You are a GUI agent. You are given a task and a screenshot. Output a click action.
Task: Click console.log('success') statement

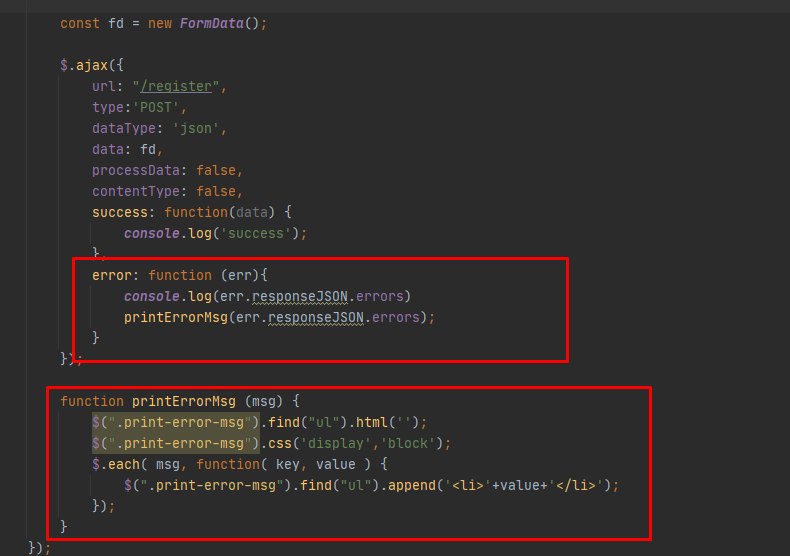click(215, 234)
